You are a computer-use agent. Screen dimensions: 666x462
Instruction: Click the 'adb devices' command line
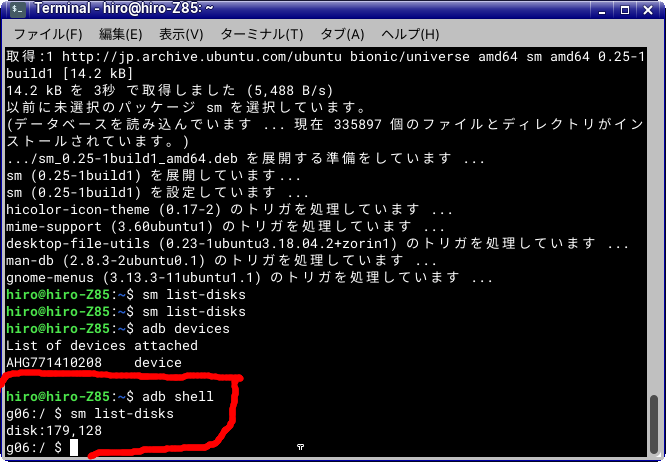click(118, 328)
